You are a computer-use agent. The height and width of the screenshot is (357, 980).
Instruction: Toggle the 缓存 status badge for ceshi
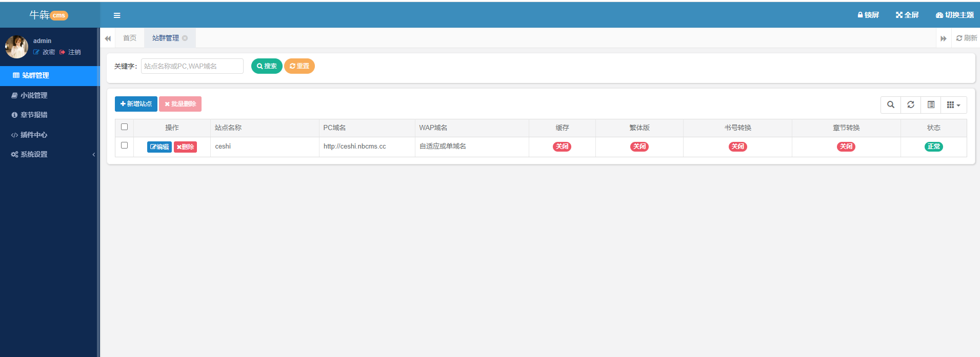[562, 146]
